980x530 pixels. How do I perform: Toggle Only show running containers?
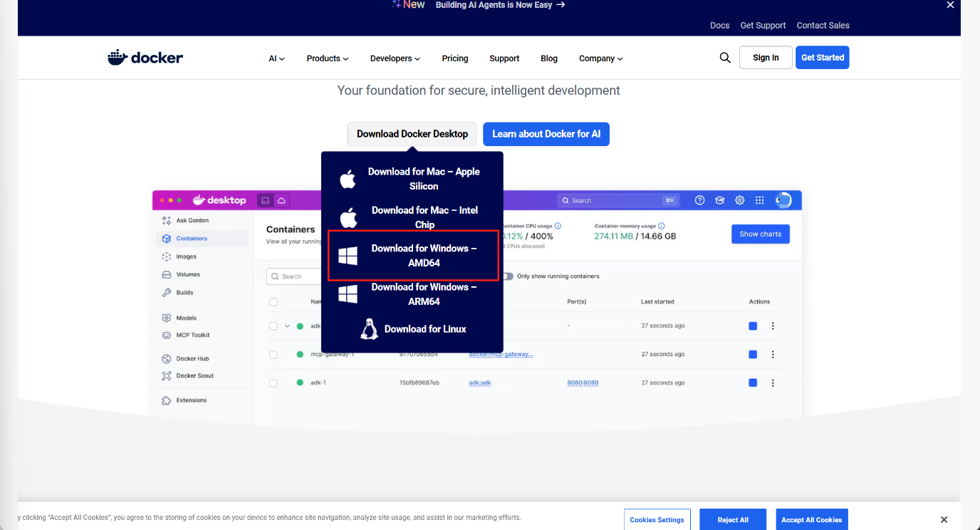508,276
